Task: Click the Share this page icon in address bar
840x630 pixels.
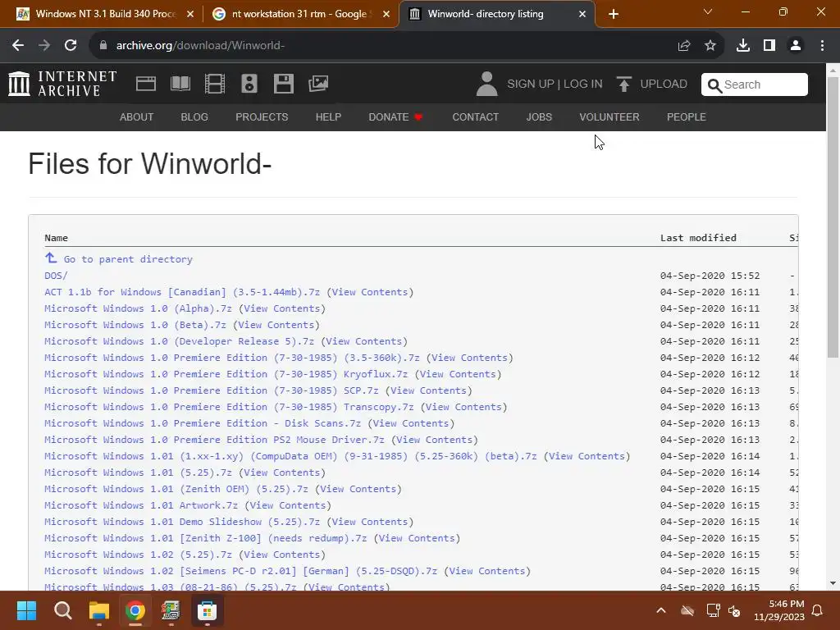Action: coord(684,46)
